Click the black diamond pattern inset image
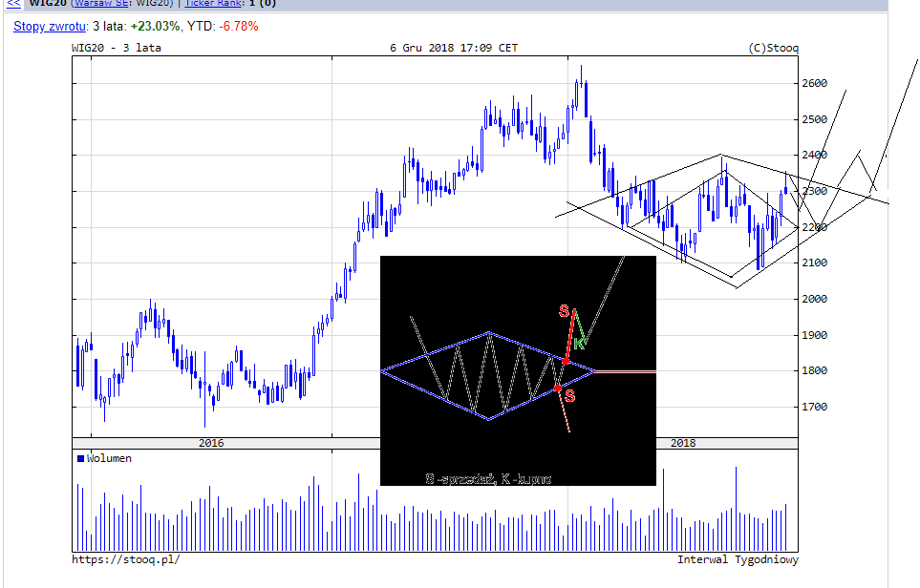Screen dimensions: 920x588 coord(518,370)
